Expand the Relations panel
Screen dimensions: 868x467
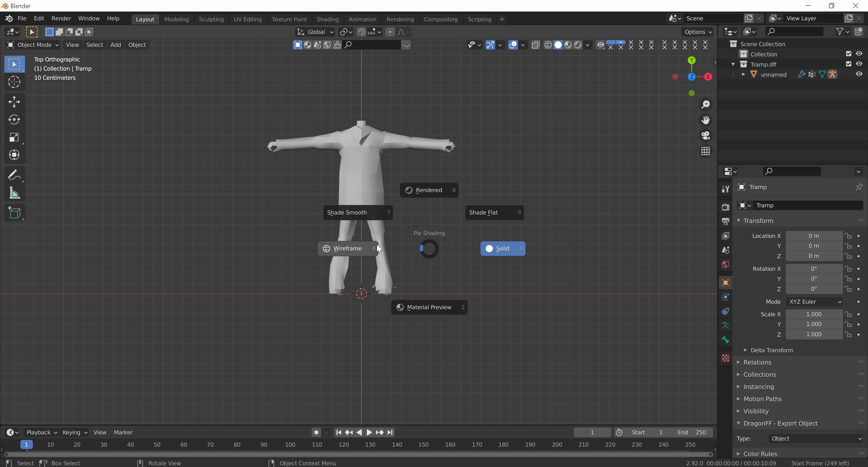pyautogui.click(x=757, y=362)
